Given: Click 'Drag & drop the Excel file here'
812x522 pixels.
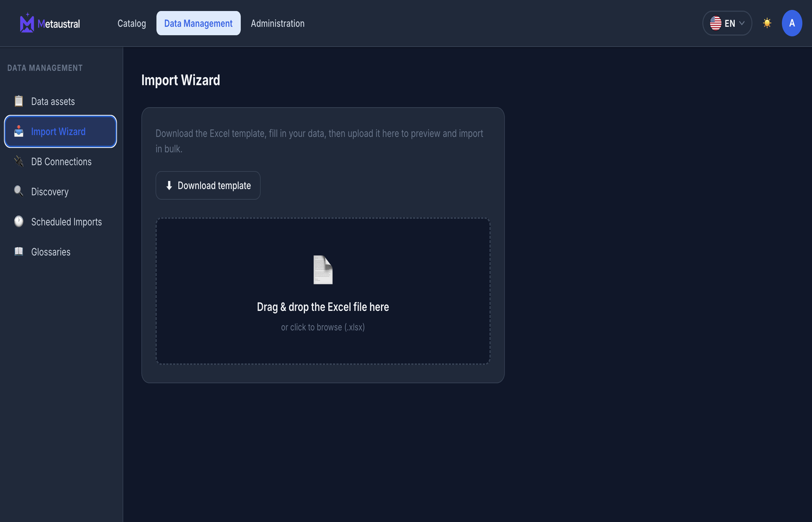Looking at the screenshot, I should click(323, 307).
